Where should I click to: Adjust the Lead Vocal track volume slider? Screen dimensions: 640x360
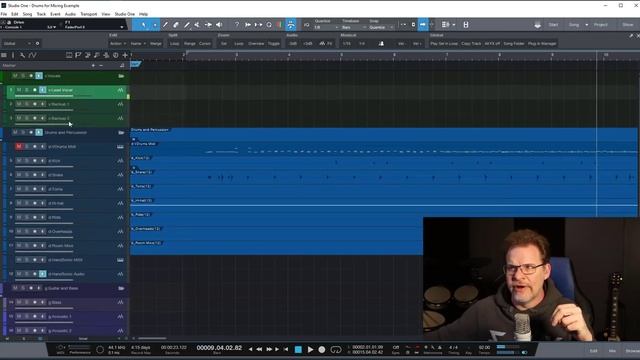click(x=44, y=96)
